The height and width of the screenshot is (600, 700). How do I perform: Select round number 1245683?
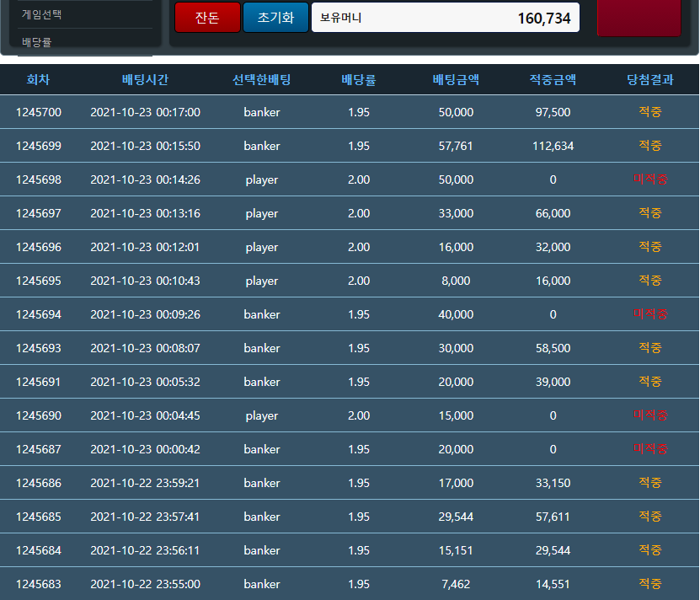tap(39, 584)
